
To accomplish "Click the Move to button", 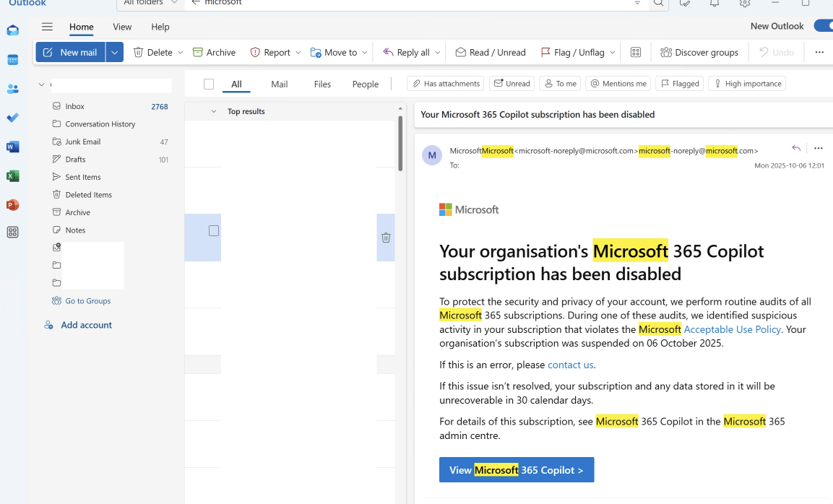I will 334,52.
